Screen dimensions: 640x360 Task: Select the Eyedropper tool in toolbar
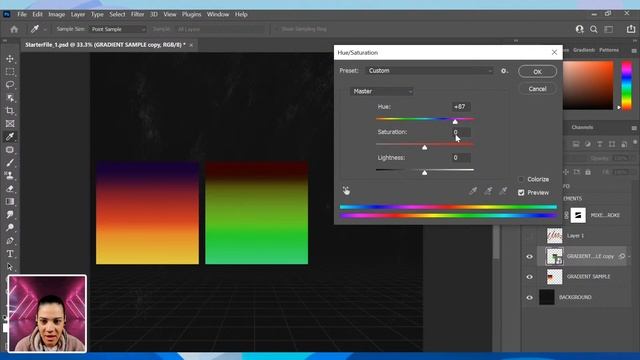pyautogui.click(x=10, y=137)
